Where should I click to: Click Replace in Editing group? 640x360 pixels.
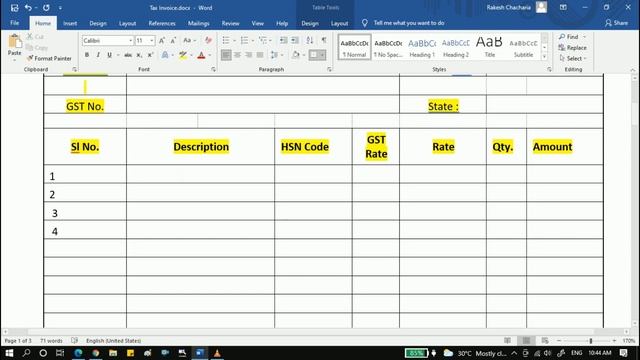(572, 48)
